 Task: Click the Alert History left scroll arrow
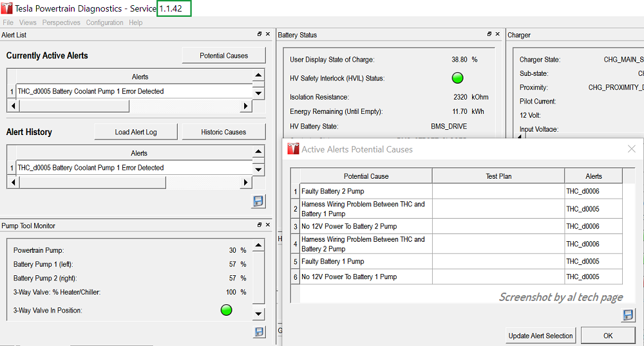[x=13, y=183]
